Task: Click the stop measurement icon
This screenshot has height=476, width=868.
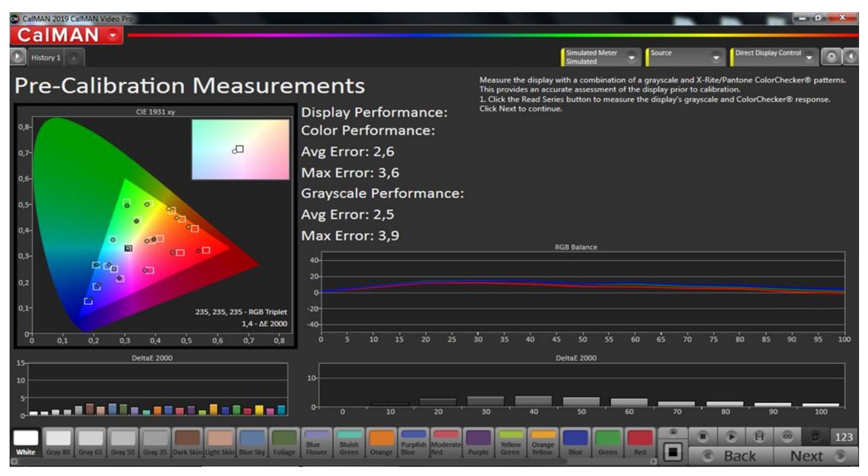Action: (x=703, y=436)
